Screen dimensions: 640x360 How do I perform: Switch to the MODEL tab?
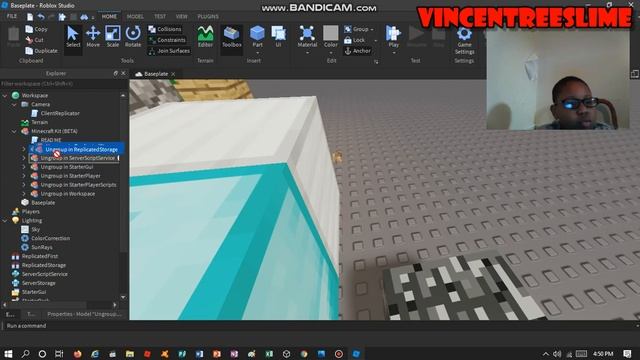click(135, 17)
